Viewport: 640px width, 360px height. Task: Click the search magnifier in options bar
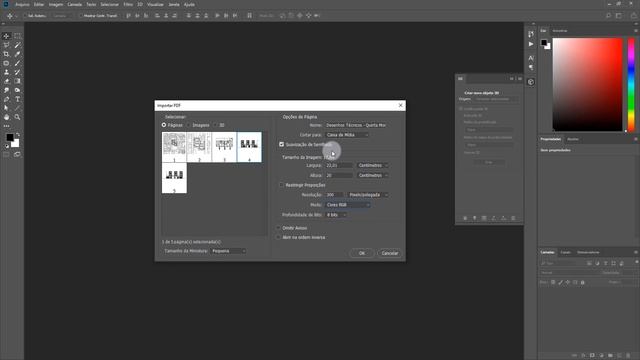(x=608, y=16)
